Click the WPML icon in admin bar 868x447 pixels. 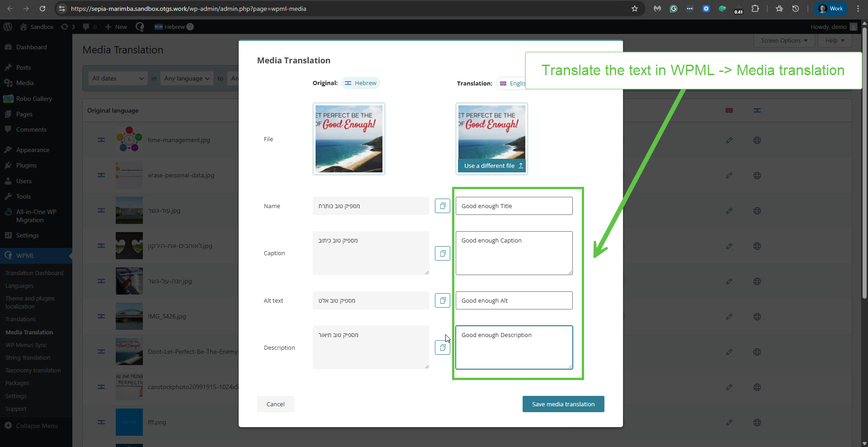[140, 27]
